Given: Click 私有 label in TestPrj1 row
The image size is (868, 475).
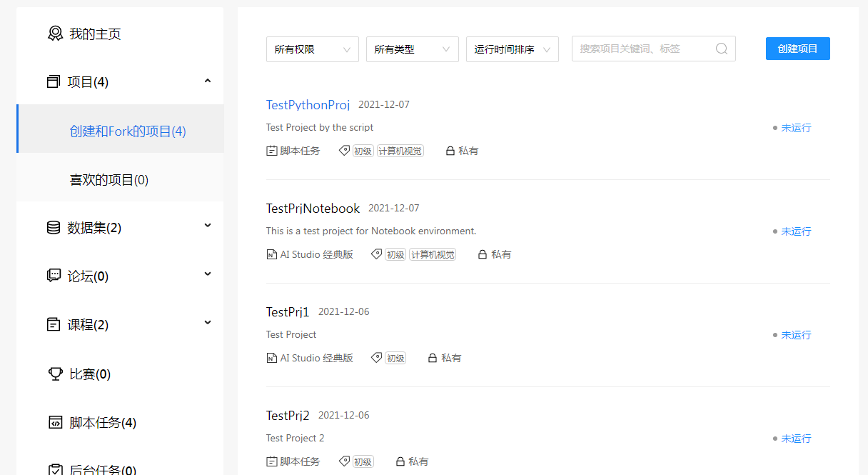Looking at the screenshot, I should (x=451, y=358).
